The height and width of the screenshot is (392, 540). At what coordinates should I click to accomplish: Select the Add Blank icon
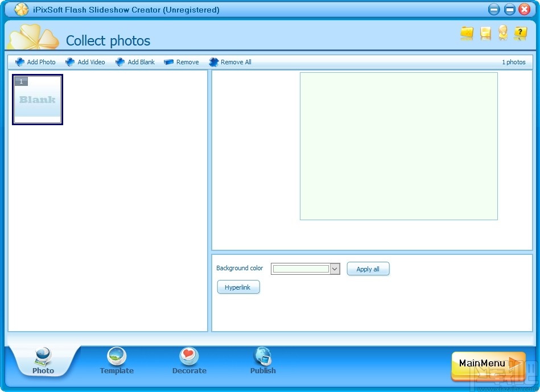click(120, 62)
